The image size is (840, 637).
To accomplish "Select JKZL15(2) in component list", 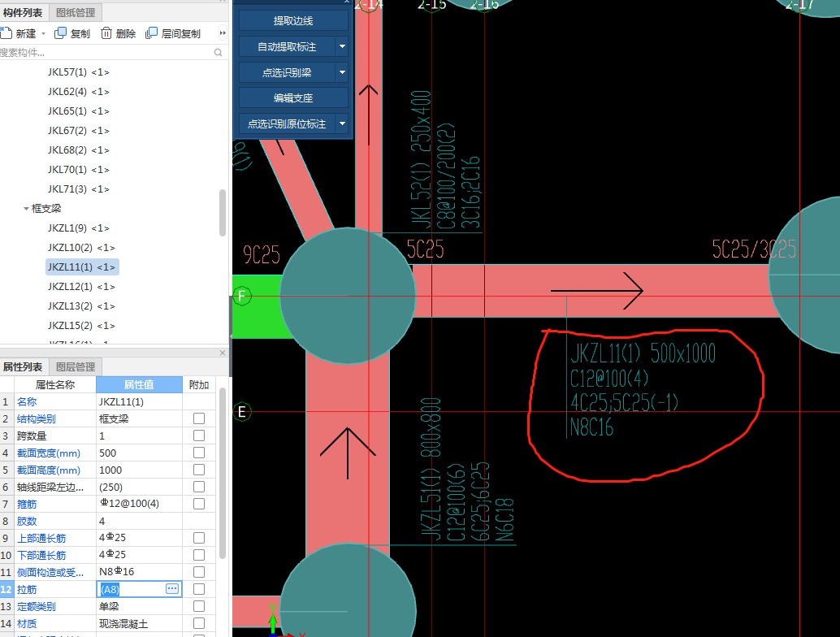I will tap(81, 326).
